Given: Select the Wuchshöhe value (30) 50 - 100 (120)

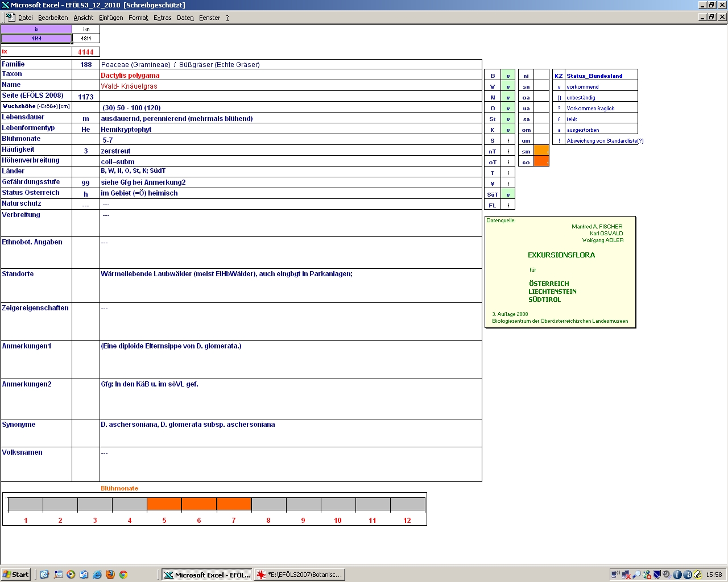Looking at the screenshot, I should pos(131,107).
